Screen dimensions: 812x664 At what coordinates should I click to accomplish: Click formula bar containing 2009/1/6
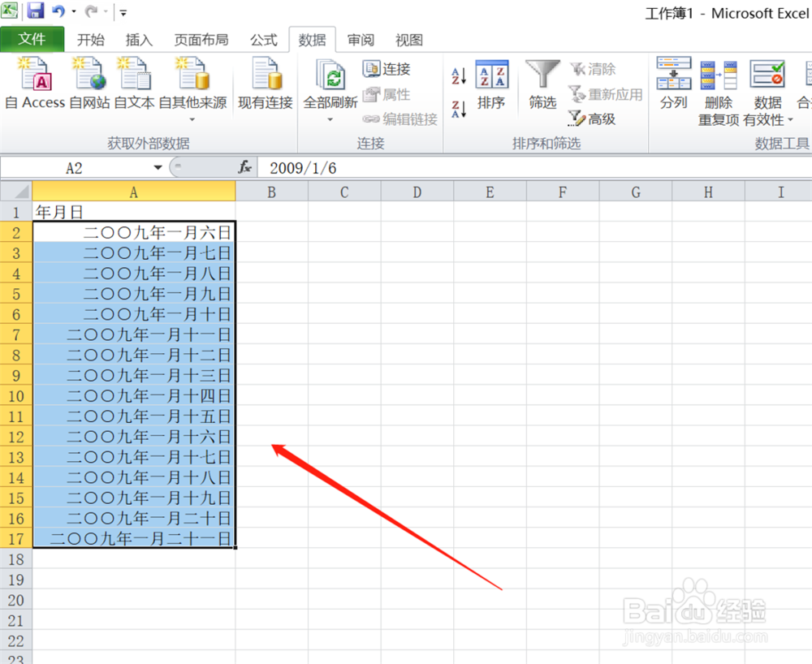534,168
